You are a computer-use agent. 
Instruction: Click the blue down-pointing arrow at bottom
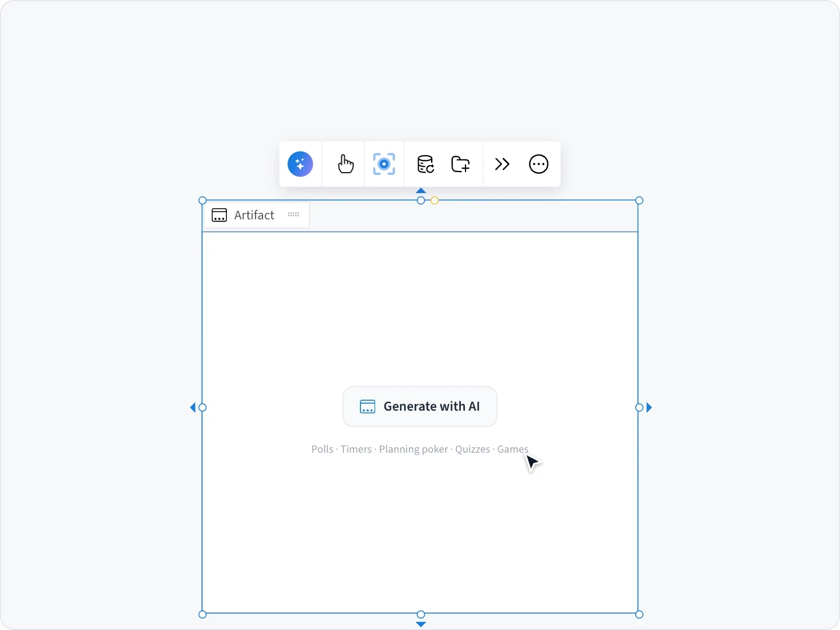click(421, 624)
